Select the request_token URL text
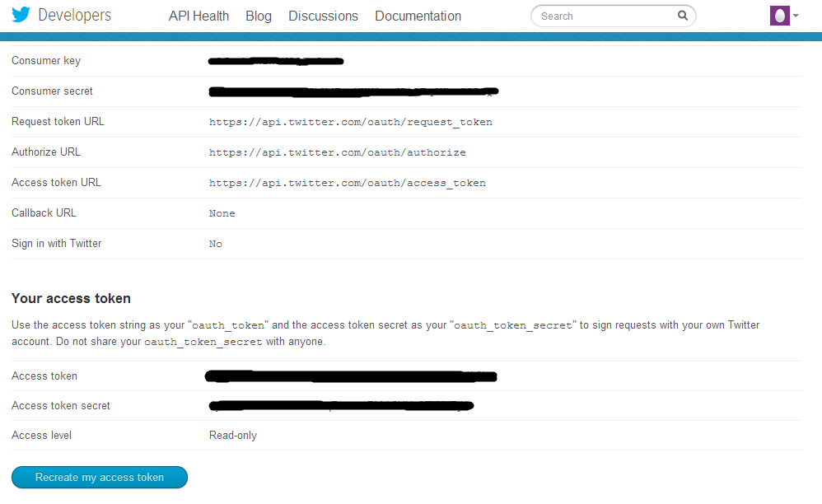Image resolution: width=822 pixels, height=504 pixels. tap(350, 122)
